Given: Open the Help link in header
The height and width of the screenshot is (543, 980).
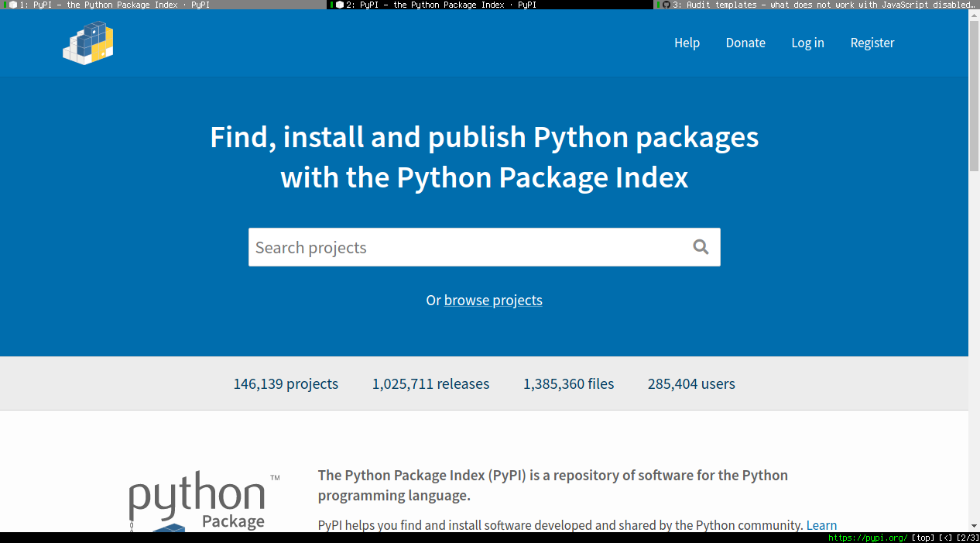Looking at the screenshot, I should [687, 43].
